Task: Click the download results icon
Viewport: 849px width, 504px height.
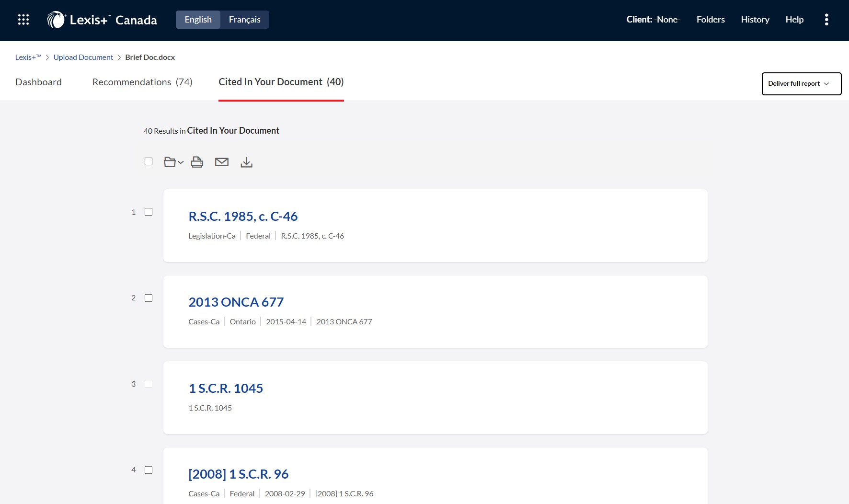Action: coord(246,162)
